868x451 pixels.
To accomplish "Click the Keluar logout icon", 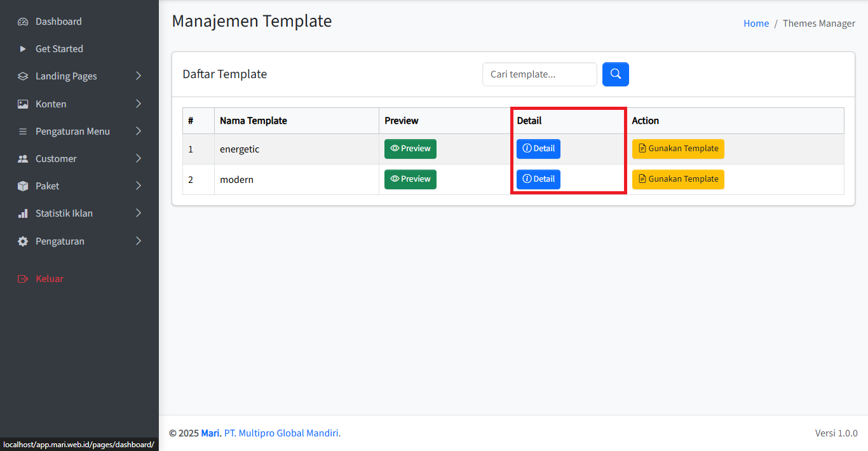I will pyautogui.click(x=23, y=279).
